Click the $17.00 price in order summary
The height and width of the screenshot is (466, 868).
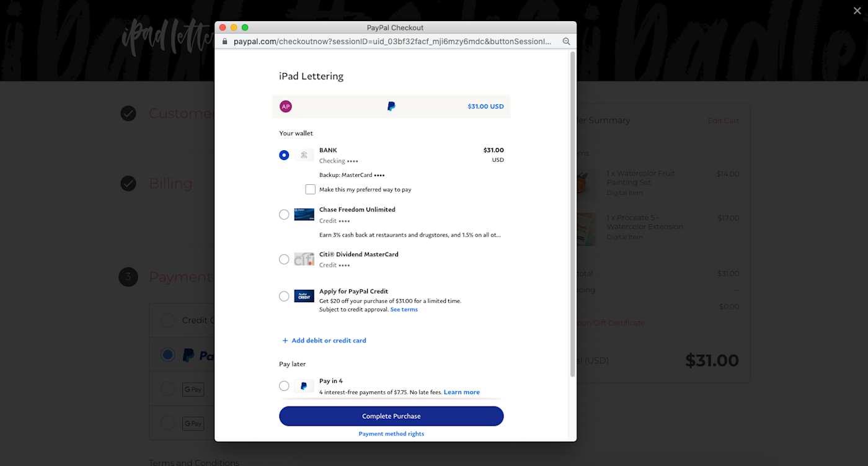point(728,218)
